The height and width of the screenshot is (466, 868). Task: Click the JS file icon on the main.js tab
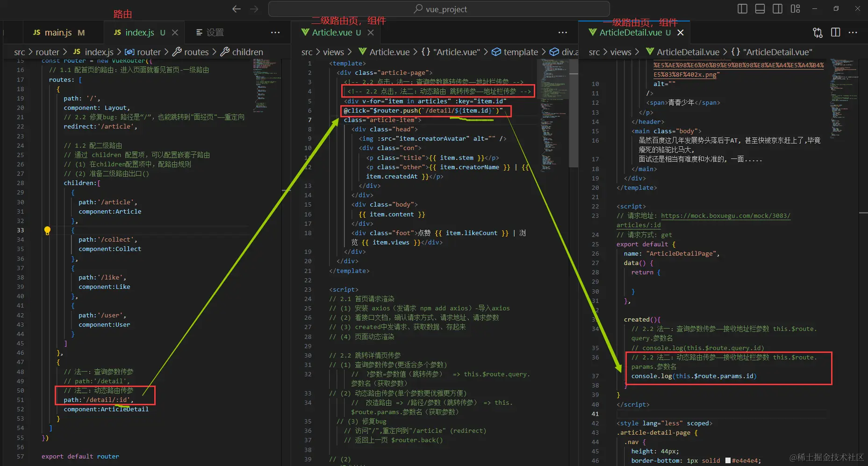coord(37,32)
